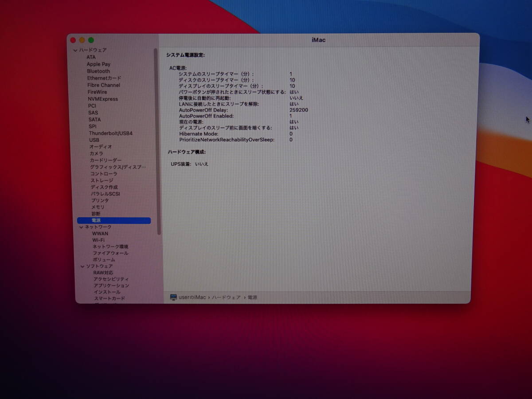The height and width of the screenshot is (399, 532).
Task: Click the iMac window title
Action: click(318, 40)
